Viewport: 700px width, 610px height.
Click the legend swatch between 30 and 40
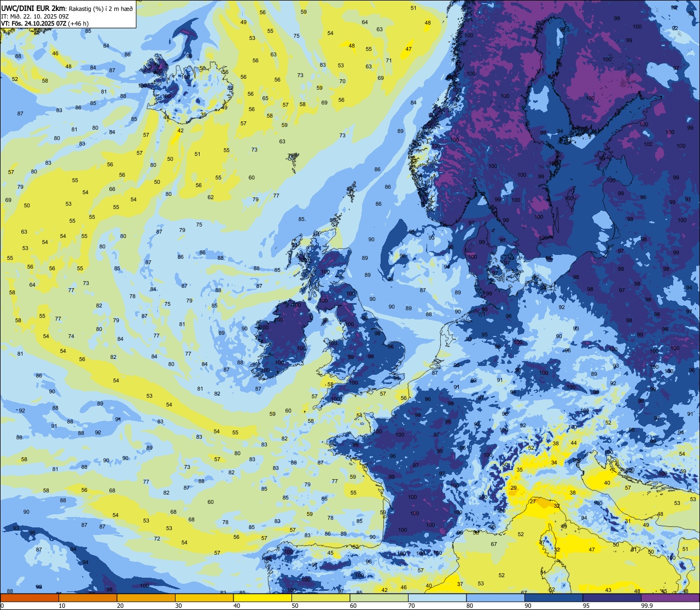[204, 597]
